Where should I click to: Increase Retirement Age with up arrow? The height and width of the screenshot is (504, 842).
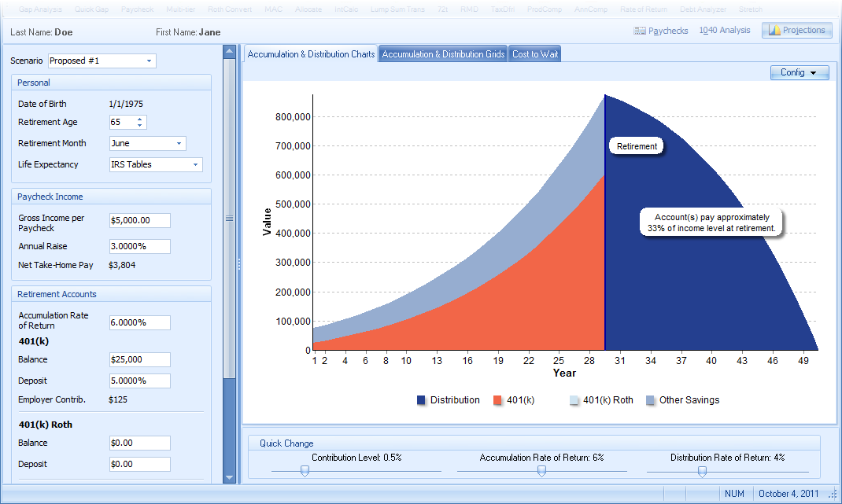pyautogui.click(x=140, y=120)
